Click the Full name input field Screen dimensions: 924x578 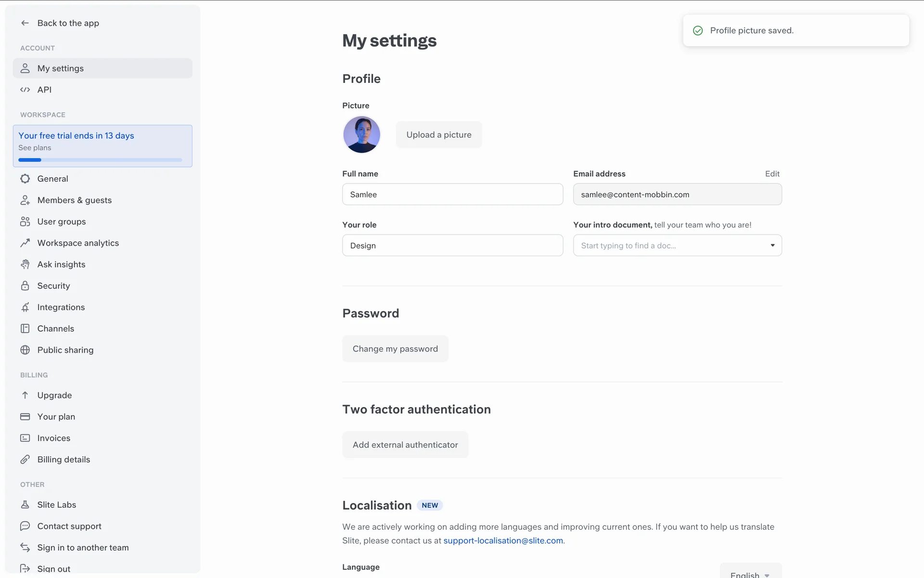[x=452, y=195]
